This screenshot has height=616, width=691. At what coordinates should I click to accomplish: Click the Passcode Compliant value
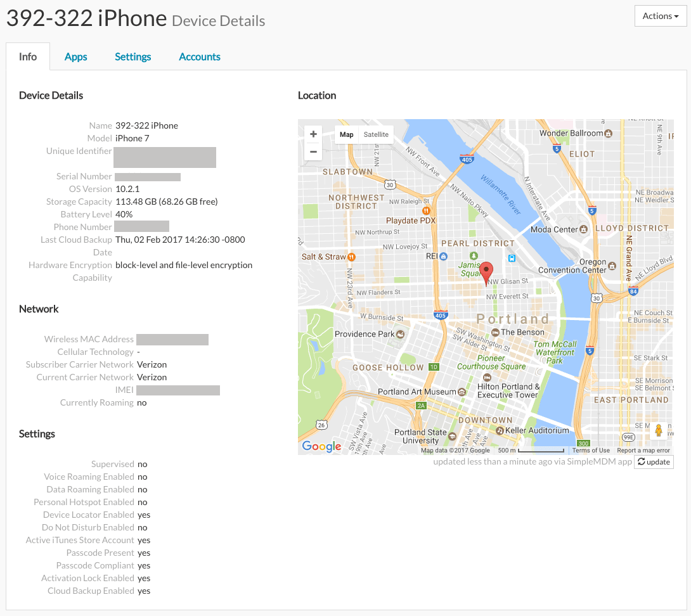144,566
